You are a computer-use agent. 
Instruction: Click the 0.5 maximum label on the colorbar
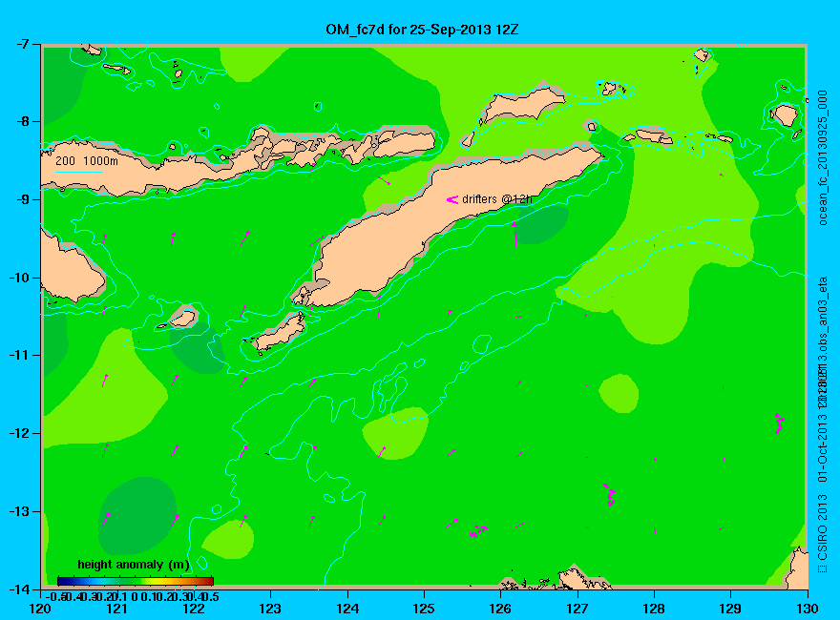coord(211,596)
